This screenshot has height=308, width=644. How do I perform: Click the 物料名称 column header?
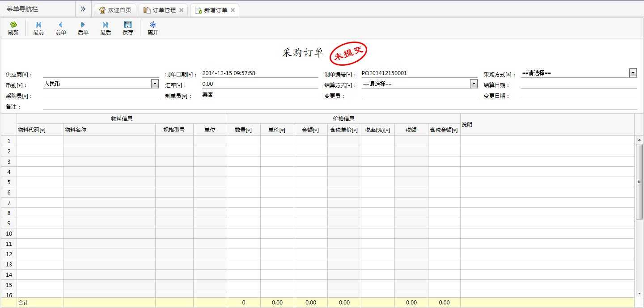pyautogui.click(x=110, y=130)
